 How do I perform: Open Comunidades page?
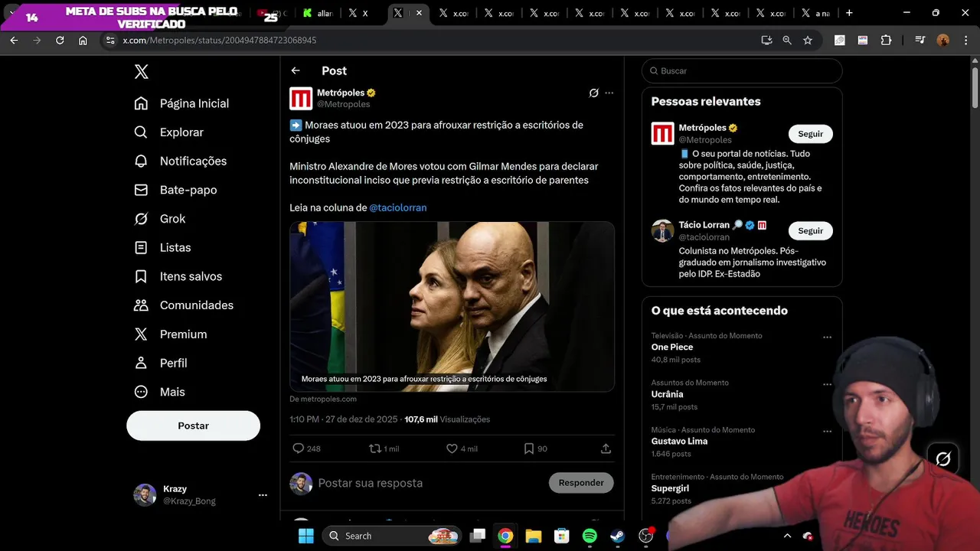click(184, 305)
